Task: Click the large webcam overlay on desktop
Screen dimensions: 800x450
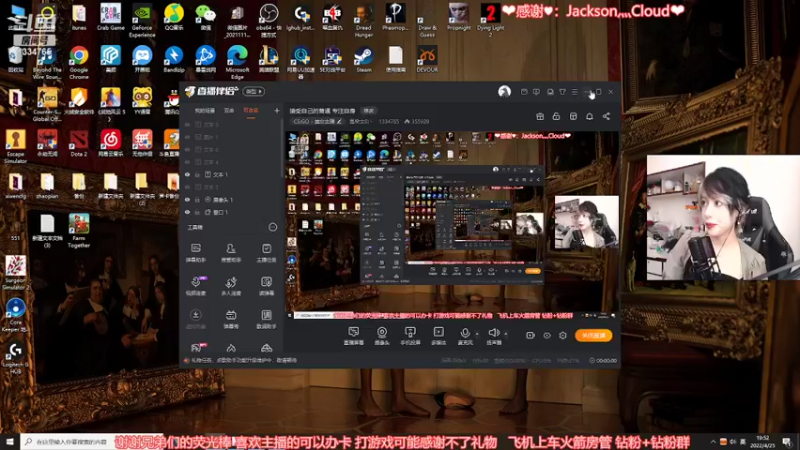Action: click(723, 218)
